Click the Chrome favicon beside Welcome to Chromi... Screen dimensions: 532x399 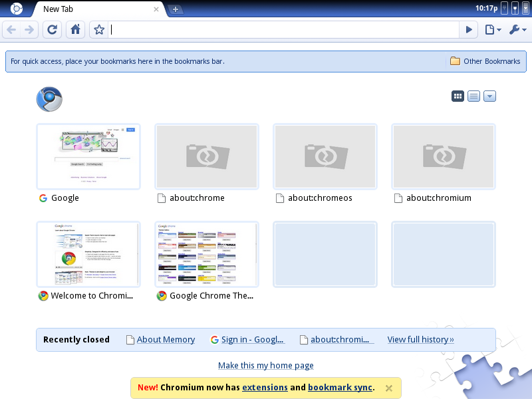(x=43, y=296)
